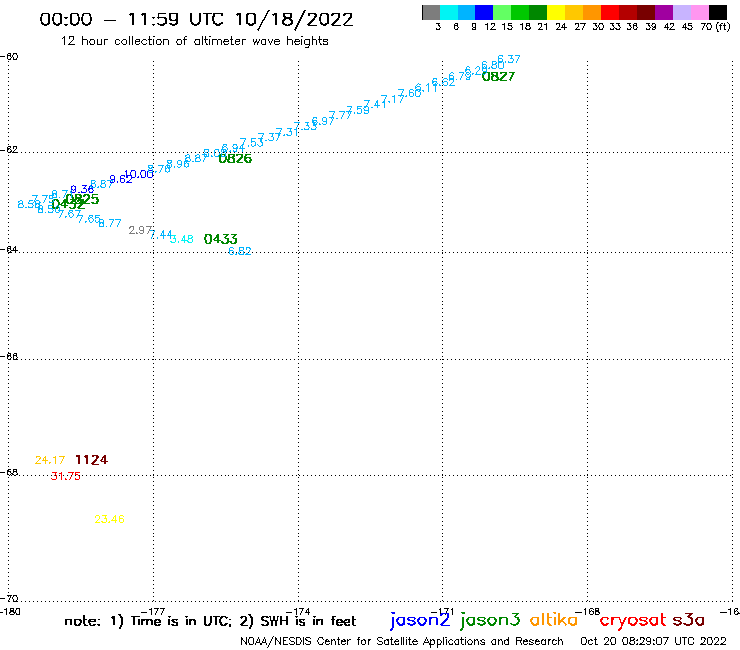Click the 10.00 wave height value
The width and height of the screenshot is (740, 650).
[x=139, y=174]
